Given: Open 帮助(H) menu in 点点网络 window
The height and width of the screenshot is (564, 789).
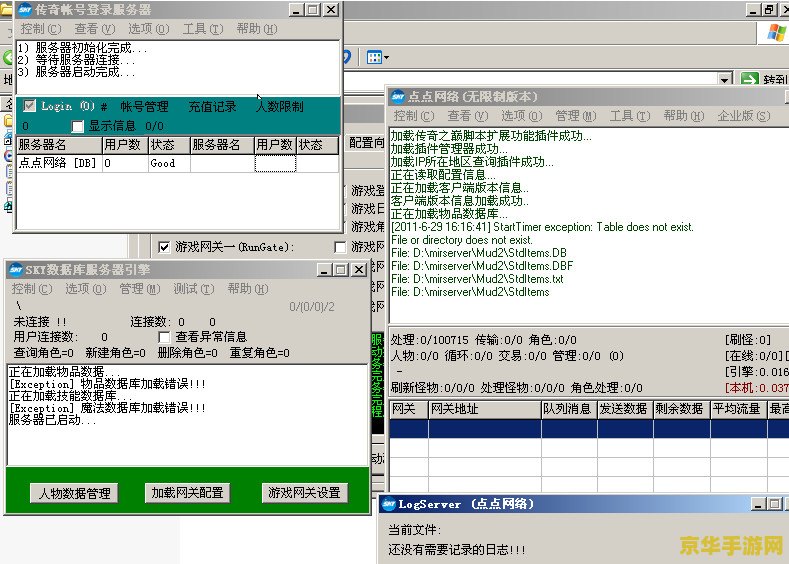Looking at the screenshot, I should (683, 116).
